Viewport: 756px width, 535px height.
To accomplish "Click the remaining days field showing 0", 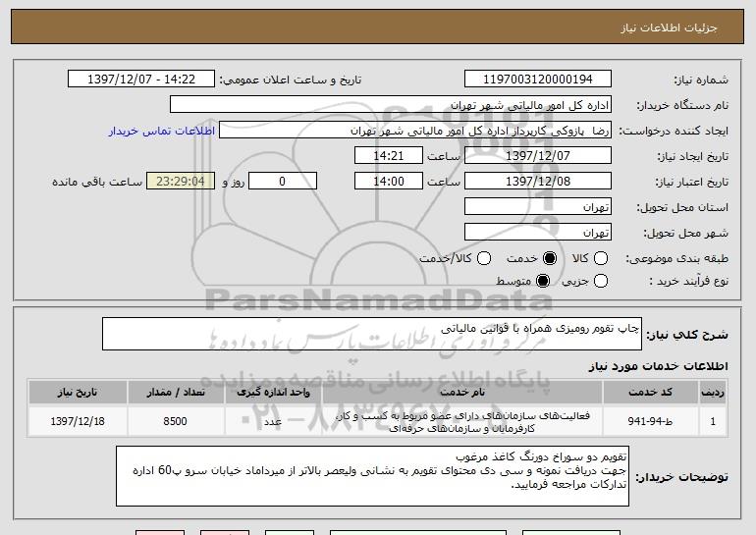I will tap(283, 182).
